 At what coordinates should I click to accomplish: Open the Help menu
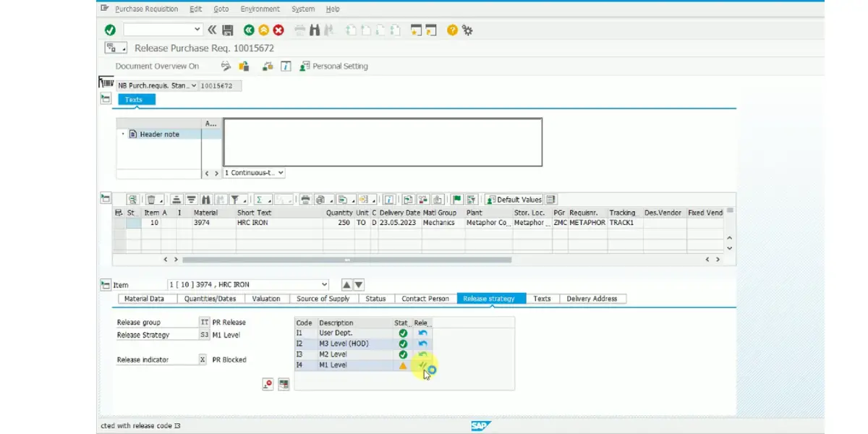click(x=333, y=9)
